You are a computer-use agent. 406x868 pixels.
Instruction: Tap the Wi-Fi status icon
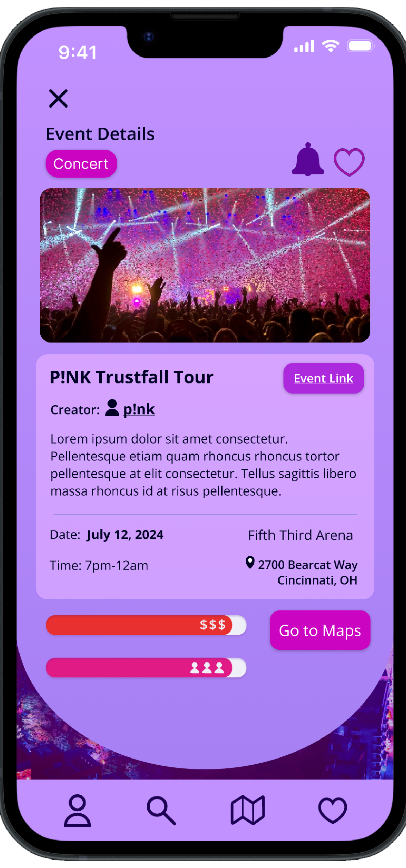(330, 46)
